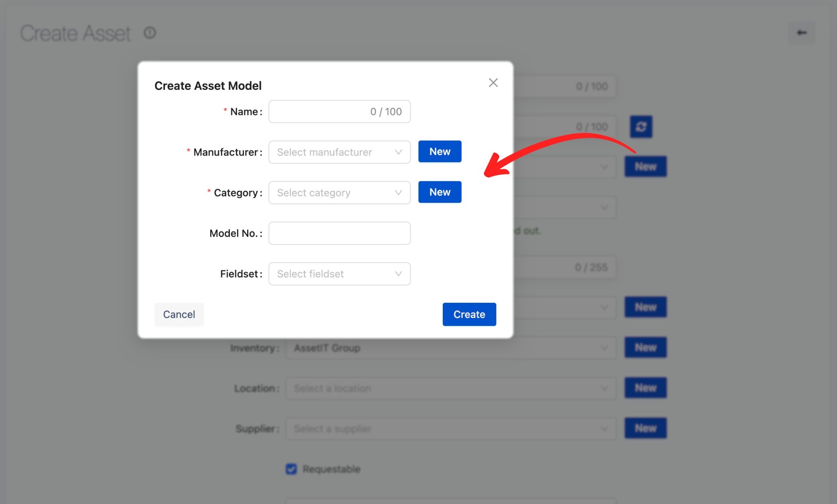This screenshot has height=504, width=837.
Task: Click the New button for Manufacturer
Action: tap(440, 151)
